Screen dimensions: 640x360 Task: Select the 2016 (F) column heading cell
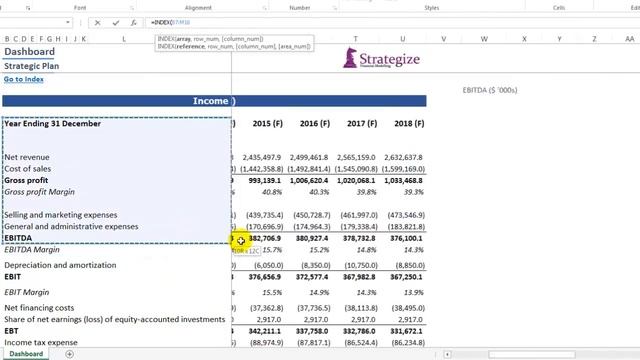pos(315,124)
